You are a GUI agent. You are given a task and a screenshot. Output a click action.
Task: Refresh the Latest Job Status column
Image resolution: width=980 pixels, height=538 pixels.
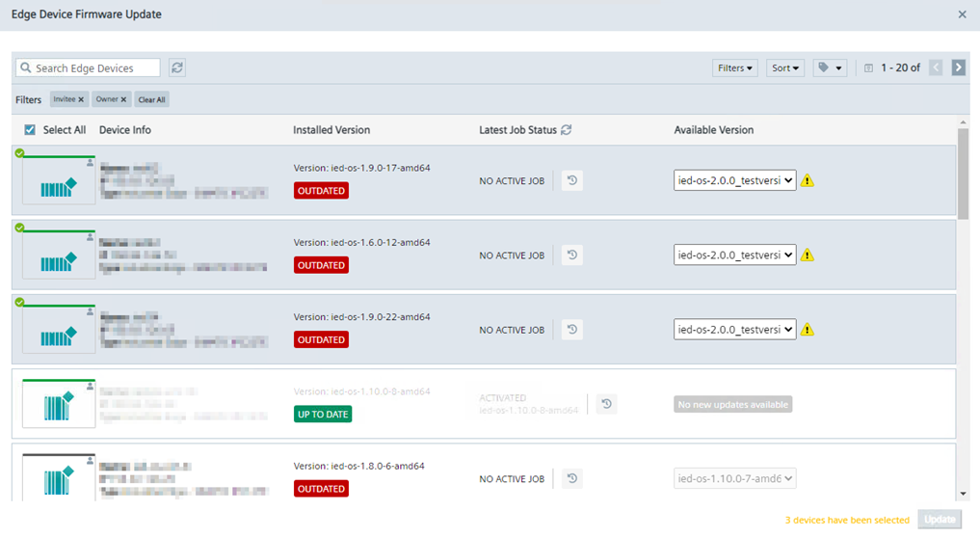[x=567, y=130]
